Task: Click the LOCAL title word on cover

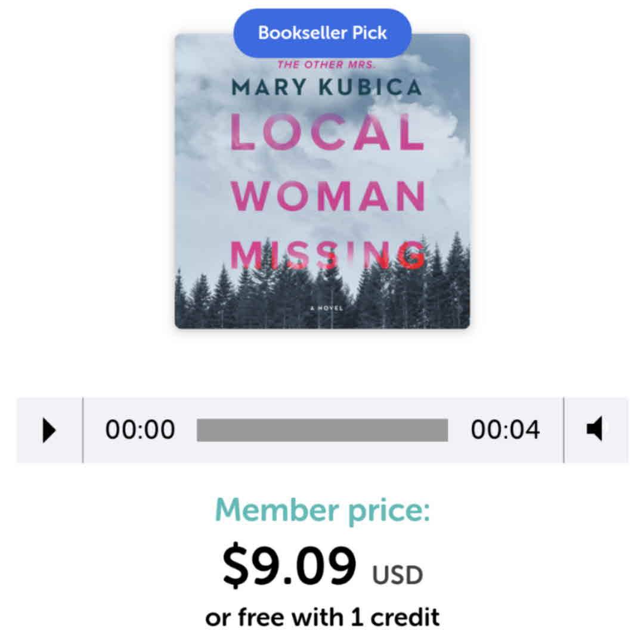Action: pyautogui.click(x=327, y=132)
